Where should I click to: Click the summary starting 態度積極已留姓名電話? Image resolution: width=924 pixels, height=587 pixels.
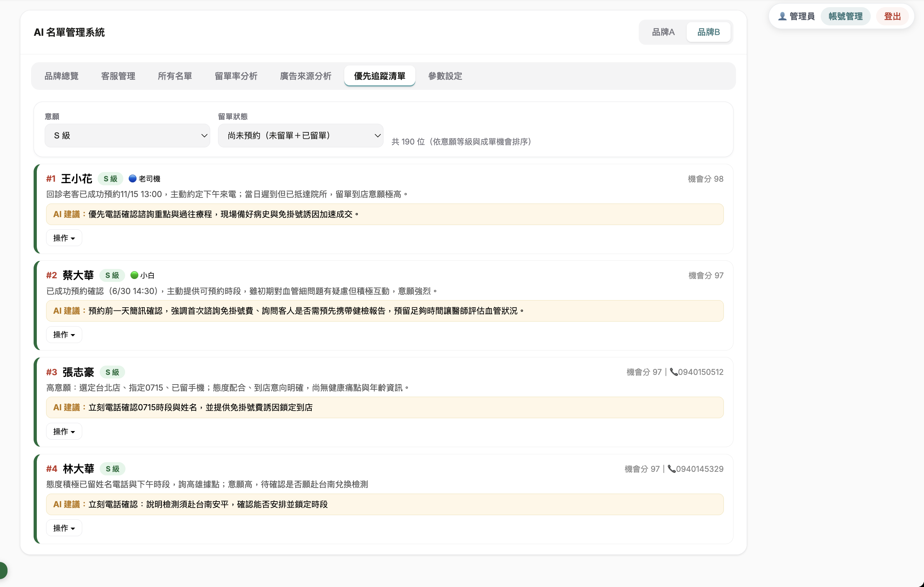click(207, 484)
